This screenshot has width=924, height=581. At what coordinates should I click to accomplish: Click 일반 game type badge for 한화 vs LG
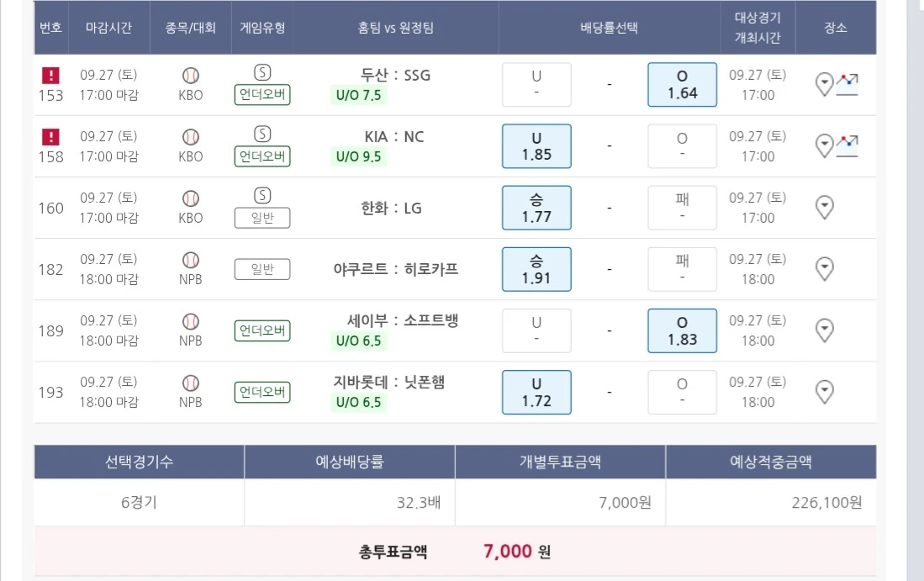pyautogui.click(x=262, y=218)
